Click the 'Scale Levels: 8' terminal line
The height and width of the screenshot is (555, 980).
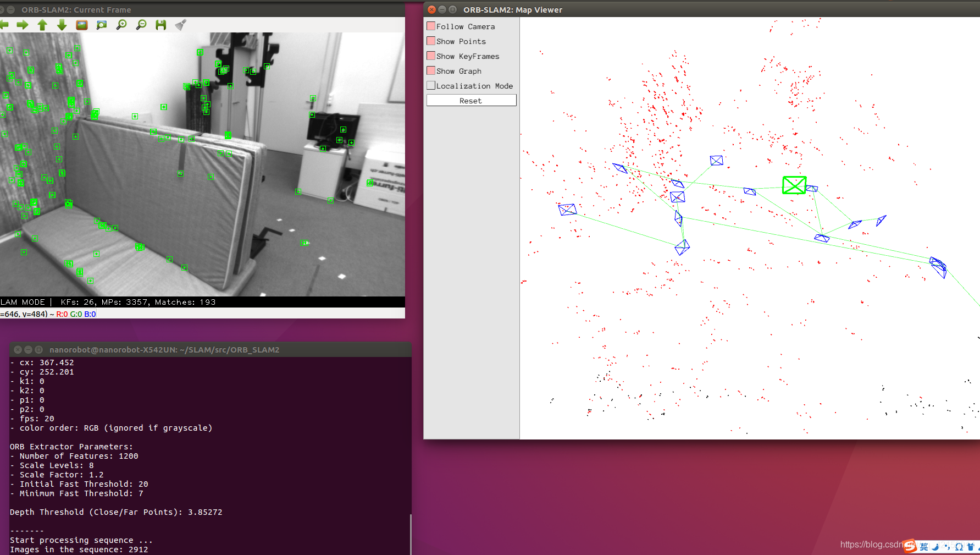pos(52,465)
